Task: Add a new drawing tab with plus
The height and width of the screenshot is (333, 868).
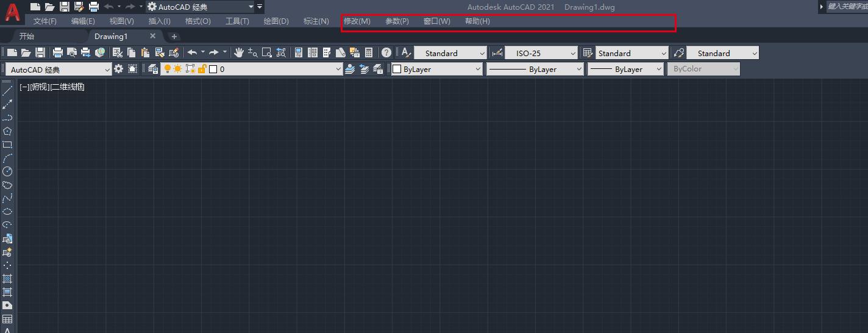Action: pos(174,37)
